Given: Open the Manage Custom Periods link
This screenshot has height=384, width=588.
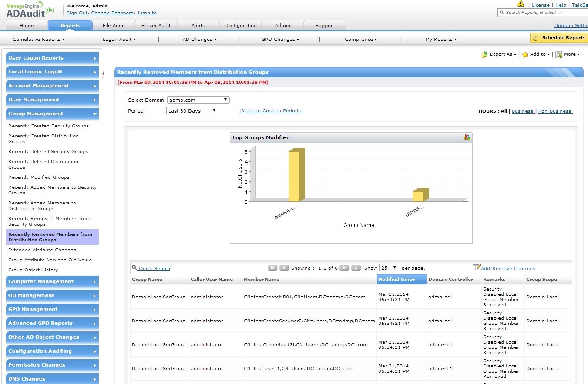Looking at the screenshot, I should [271, 111].
